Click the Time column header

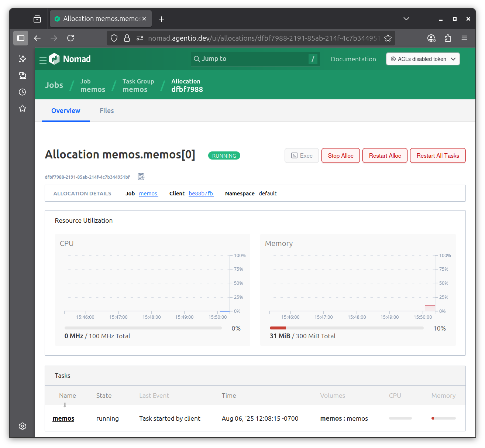(229, 396)
